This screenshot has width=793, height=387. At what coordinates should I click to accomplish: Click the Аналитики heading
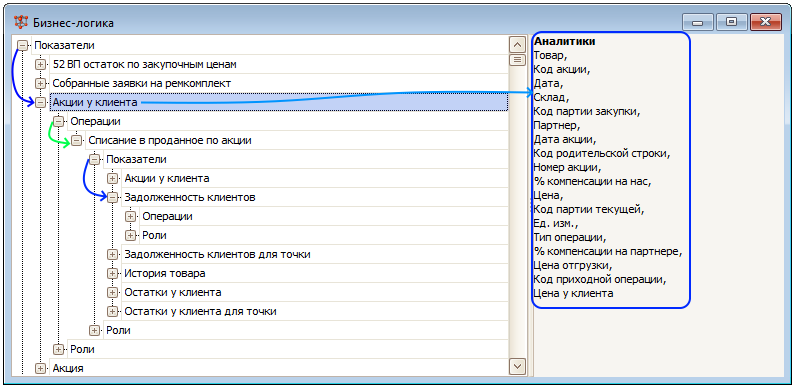(x=564, y=42)
